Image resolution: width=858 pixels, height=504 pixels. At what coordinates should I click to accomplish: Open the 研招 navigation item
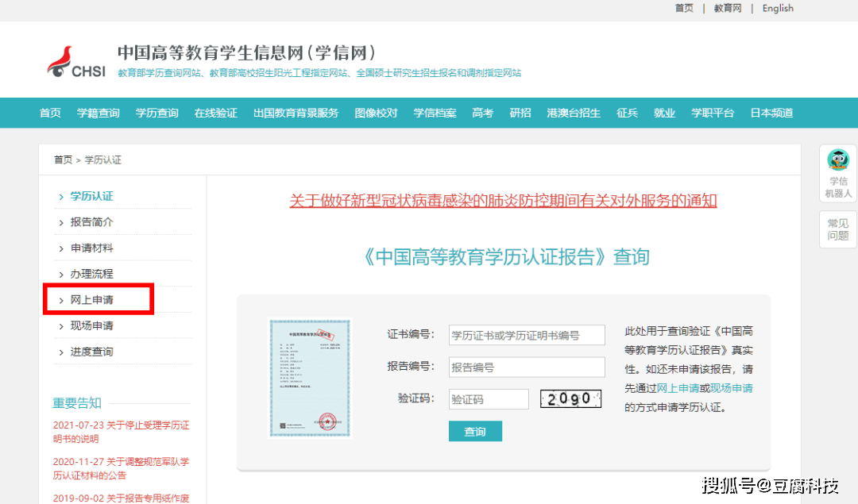click(x=520, y=113)
